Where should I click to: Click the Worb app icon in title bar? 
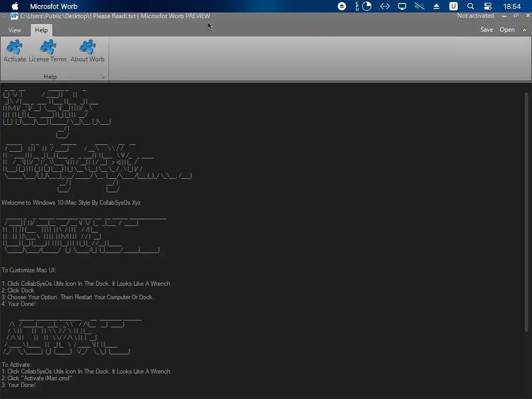click(14, 16)
